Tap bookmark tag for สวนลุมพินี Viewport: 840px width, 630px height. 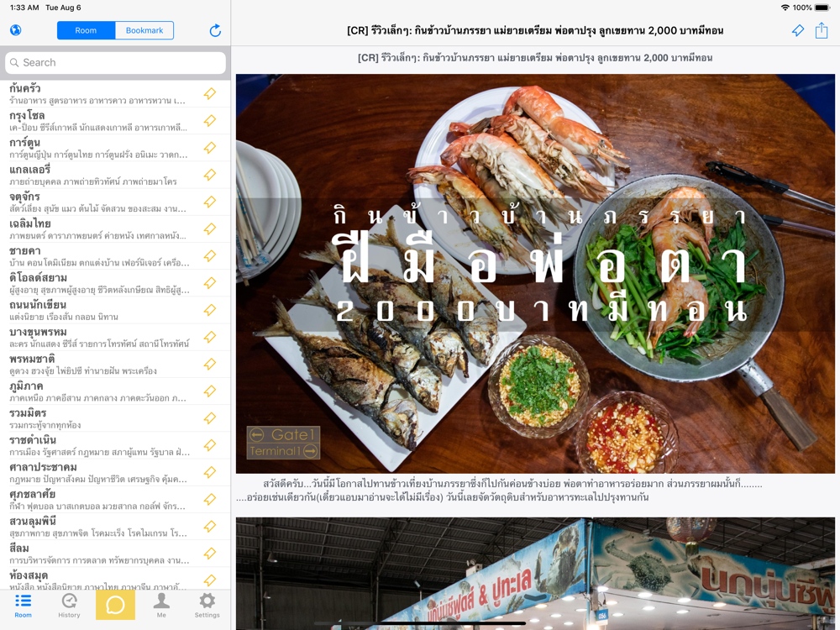(210, 527)
